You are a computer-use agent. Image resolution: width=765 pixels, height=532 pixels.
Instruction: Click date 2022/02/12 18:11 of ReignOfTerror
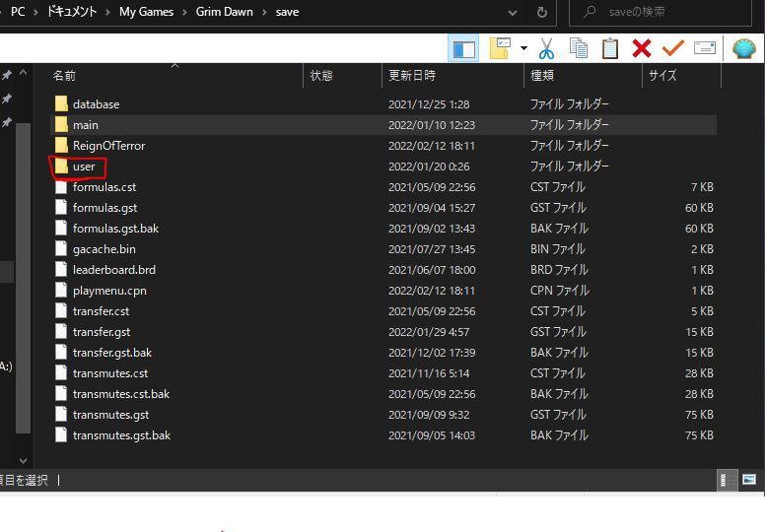(431, 146)
